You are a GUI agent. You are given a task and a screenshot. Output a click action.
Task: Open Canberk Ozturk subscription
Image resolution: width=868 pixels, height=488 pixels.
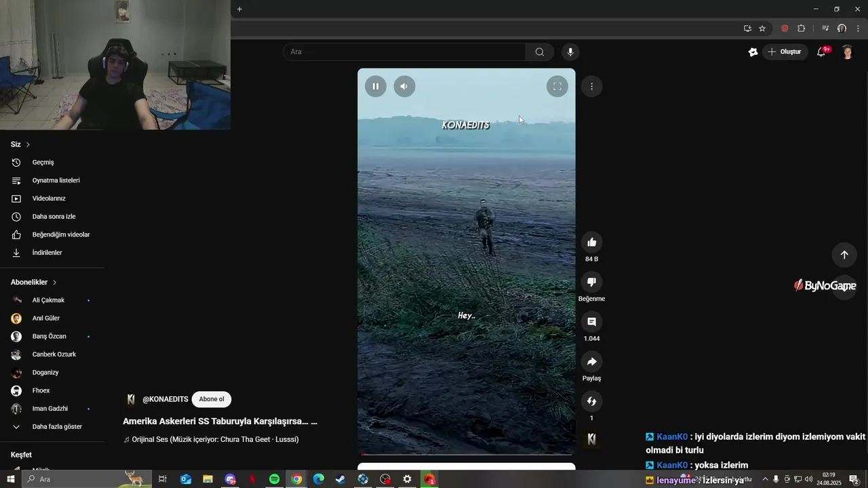click(53, 354)
